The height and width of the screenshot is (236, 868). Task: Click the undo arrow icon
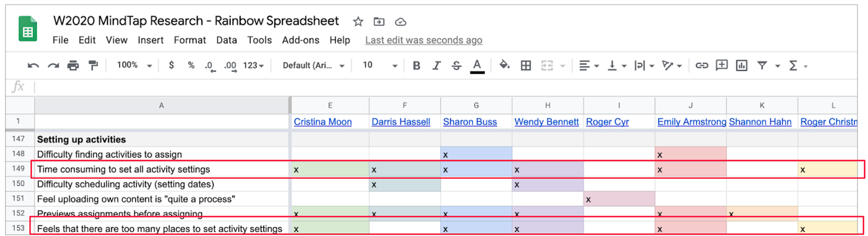click(x=33, y=66)
